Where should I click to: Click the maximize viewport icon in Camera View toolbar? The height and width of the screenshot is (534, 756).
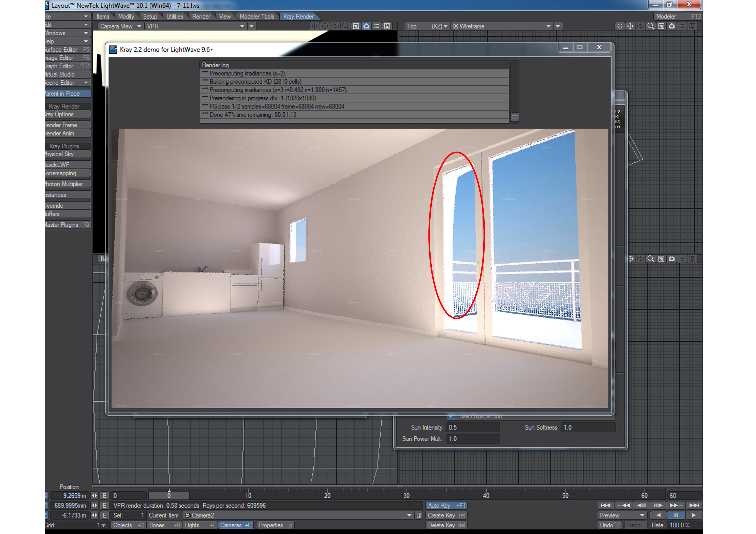click(356, 26)
